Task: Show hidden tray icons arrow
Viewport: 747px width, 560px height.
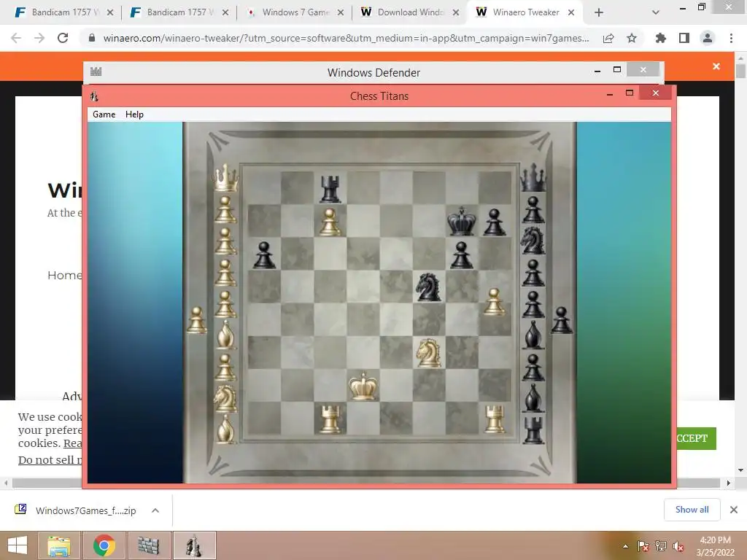Action: point(625,546)
